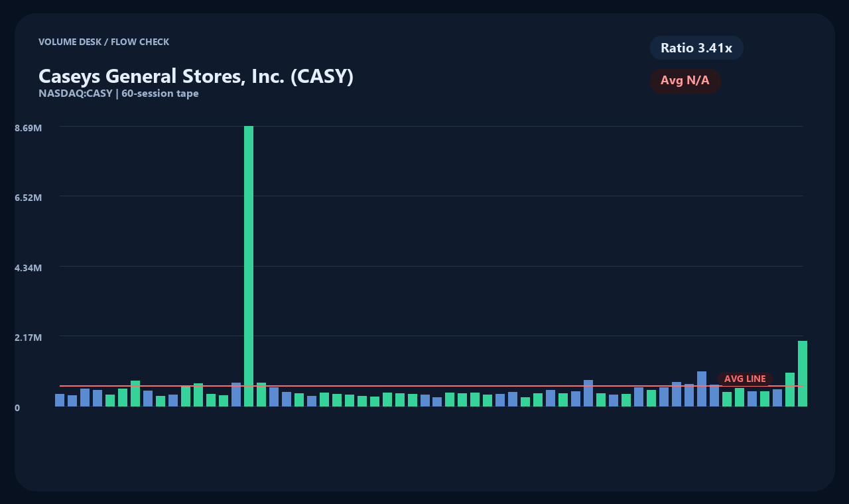Click the Avg N/A badge

685,81
